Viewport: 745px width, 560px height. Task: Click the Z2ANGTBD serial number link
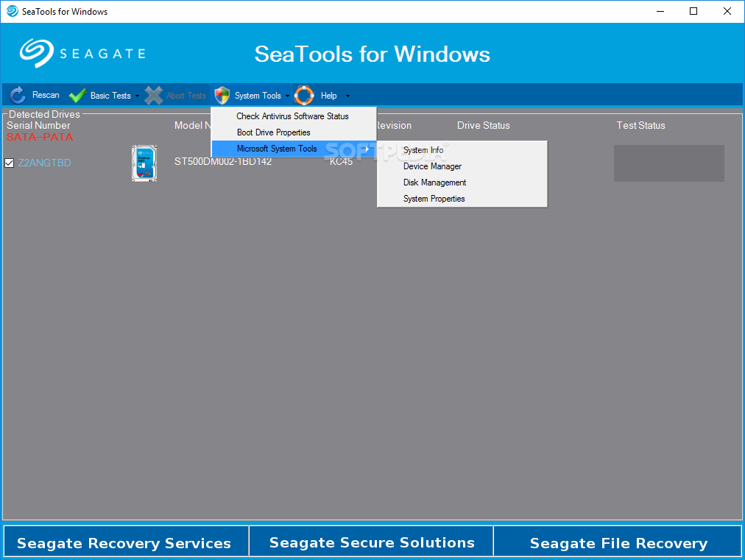tap(44, 163)
